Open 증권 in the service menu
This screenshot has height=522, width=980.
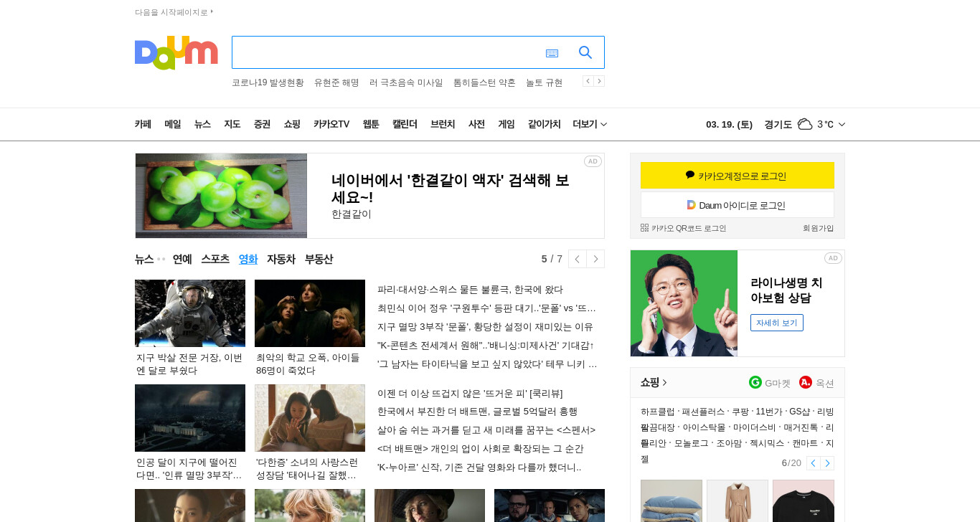(262, 124)
